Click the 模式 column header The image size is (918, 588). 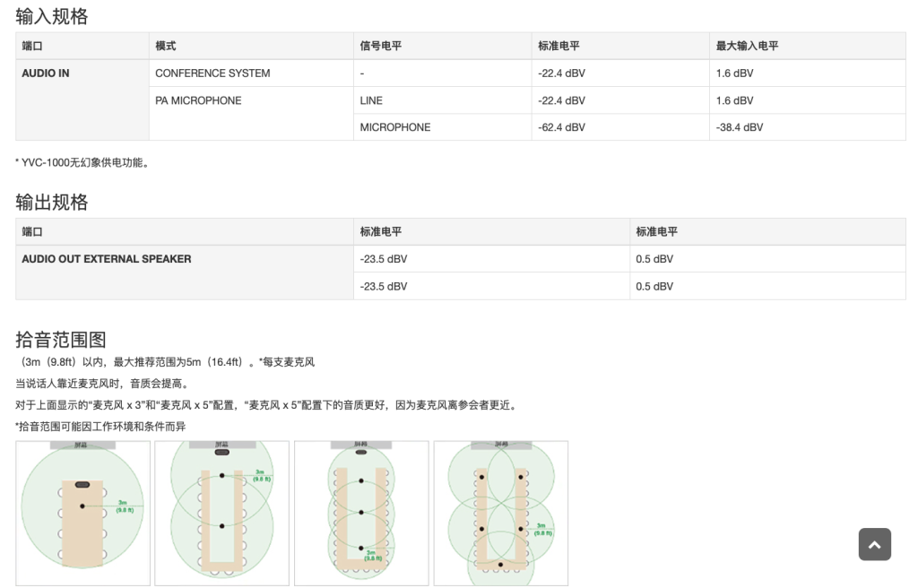pyautogui.click(x=164, y=46)
